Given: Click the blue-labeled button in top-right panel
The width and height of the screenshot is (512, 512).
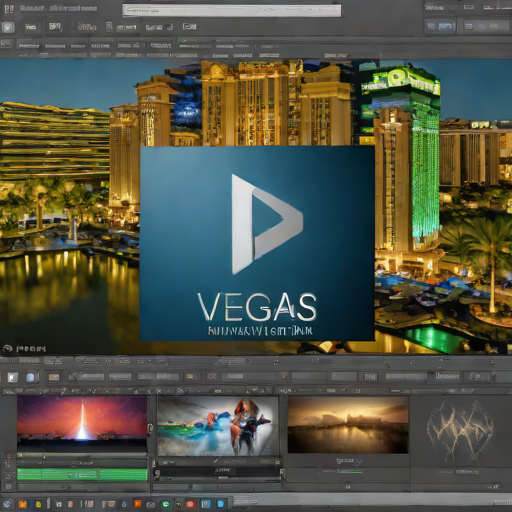Looking at the screenshot, I should tap(440, 26).
